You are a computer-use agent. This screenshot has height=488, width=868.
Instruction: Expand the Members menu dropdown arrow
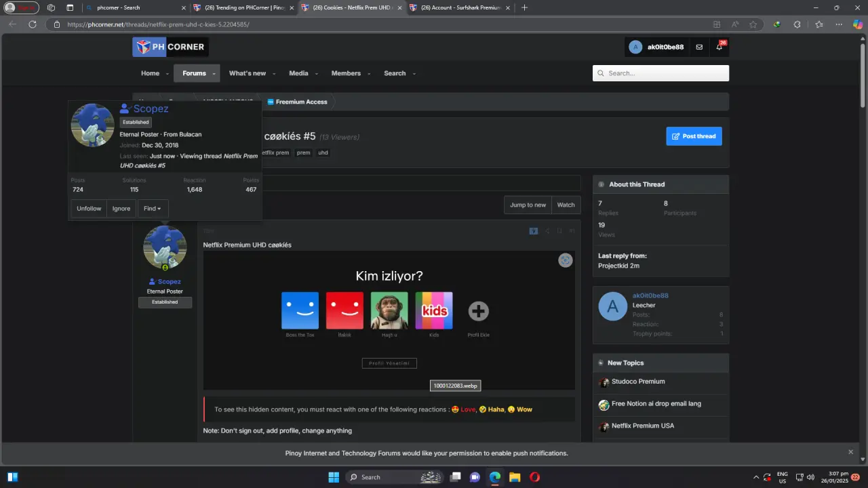tap(368, 74)
